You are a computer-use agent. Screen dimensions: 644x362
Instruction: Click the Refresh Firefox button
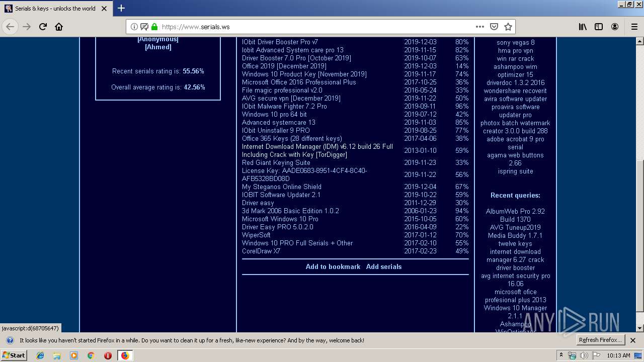pos(600,340)
